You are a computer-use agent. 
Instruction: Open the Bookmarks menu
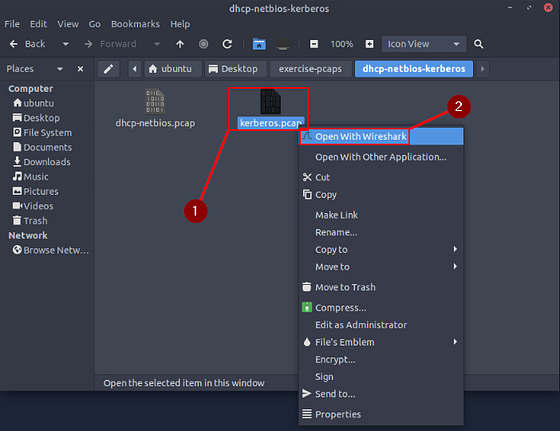point(135,24)
